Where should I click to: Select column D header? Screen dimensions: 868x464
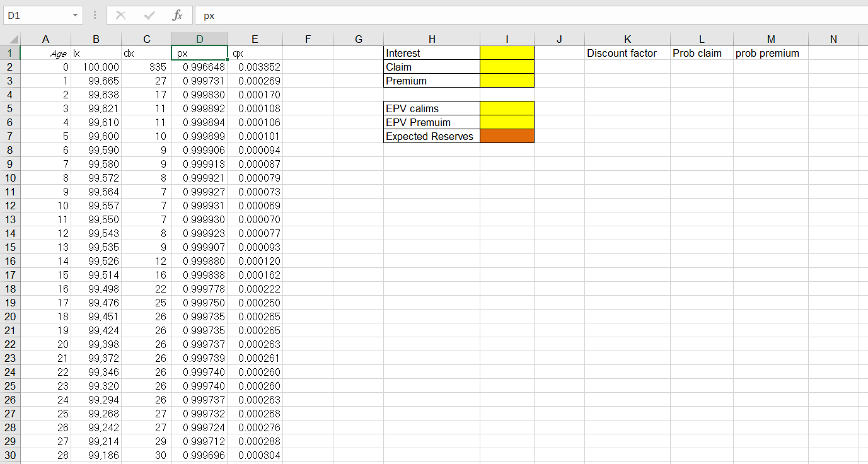pyautogui.click(x=199, y=38)
